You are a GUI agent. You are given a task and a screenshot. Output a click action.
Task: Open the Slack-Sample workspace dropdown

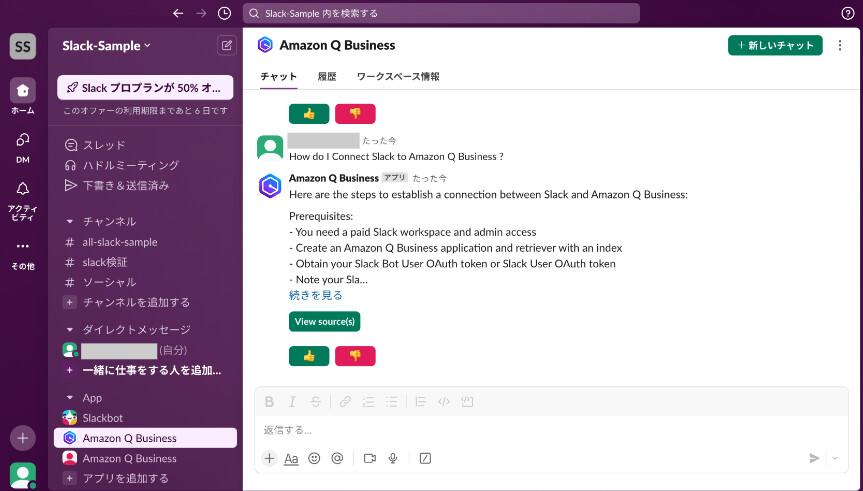106,46
